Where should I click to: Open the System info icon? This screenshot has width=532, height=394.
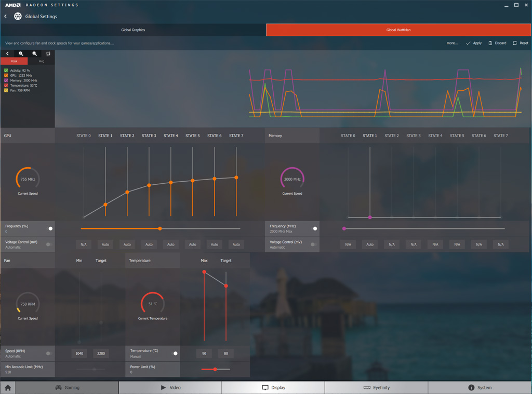coord(471,388)
